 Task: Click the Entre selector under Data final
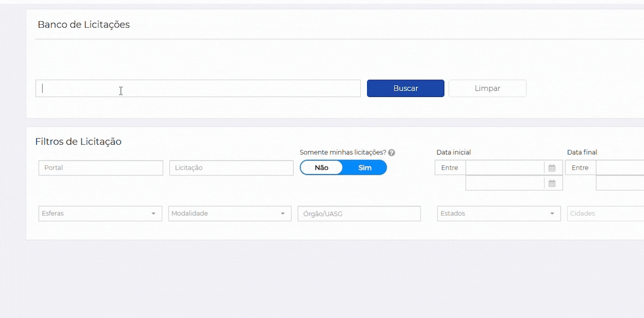coord(580,168)
